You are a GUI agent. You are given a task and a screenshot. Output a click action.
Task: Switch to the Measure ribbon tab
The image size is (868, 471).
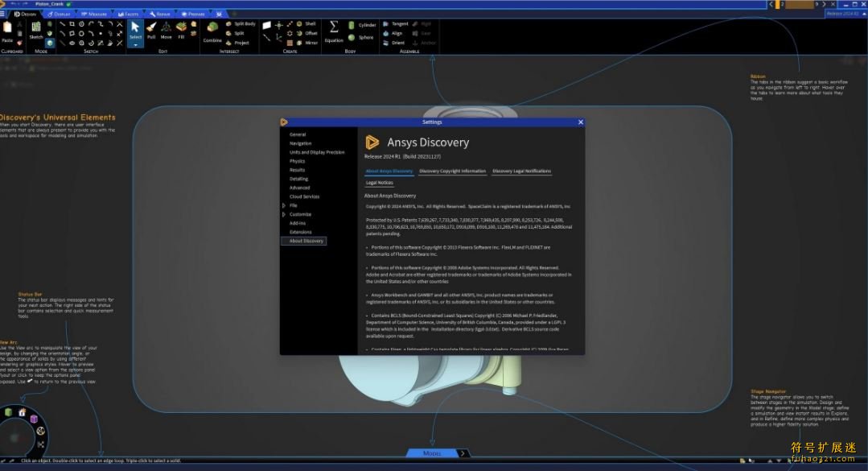[x=94, y=14]
